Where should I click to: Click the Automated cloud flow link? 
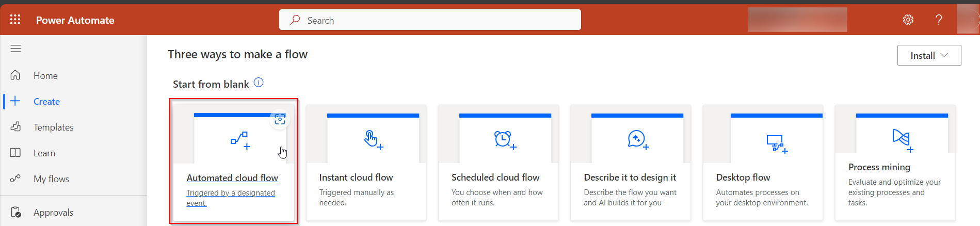pos(232,178)
